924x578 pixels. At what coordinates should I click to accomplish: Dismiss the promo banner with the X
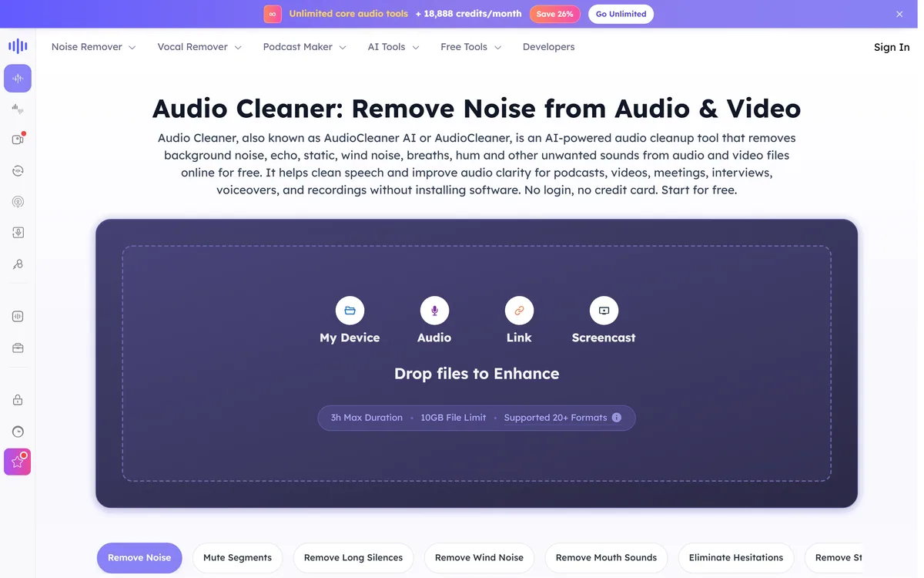[x=899, y=14]
